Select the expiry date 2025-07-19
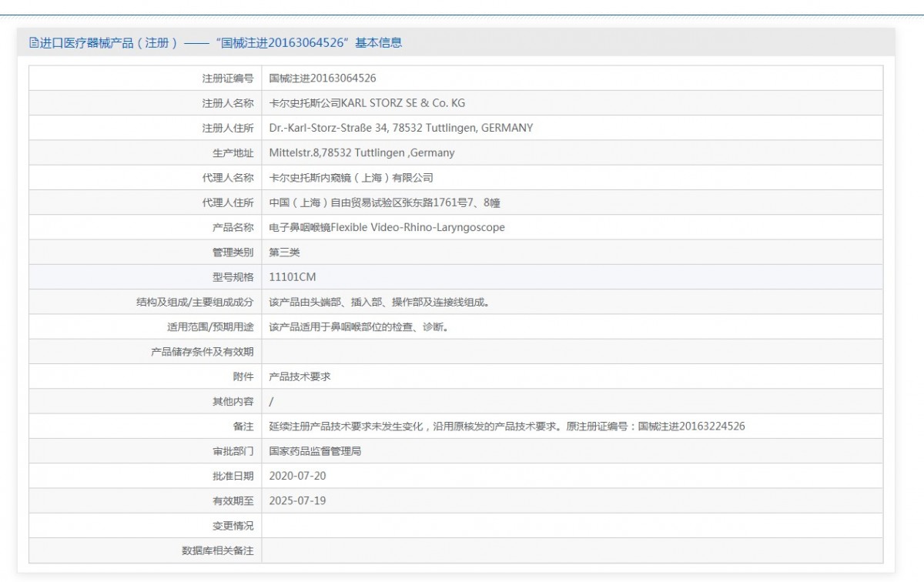Viewport: 924px width, 582px height. click(x=297, y=500)
